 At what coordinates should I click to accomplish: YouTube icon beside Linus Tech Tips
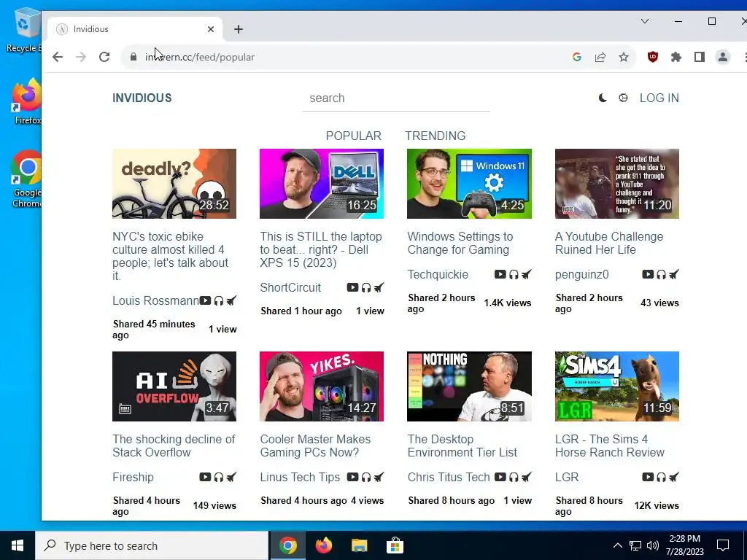point(352,477)
